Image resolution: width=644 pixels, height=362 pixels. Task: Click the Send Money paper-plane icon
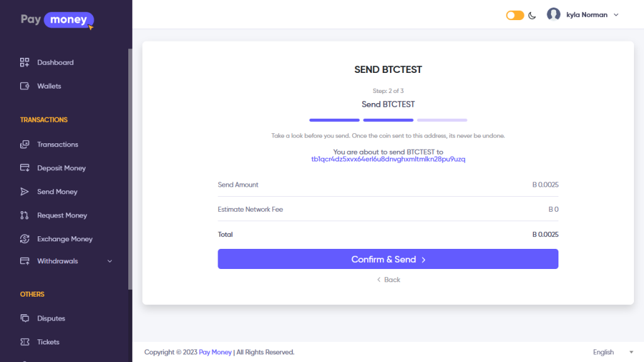(25, 192)
